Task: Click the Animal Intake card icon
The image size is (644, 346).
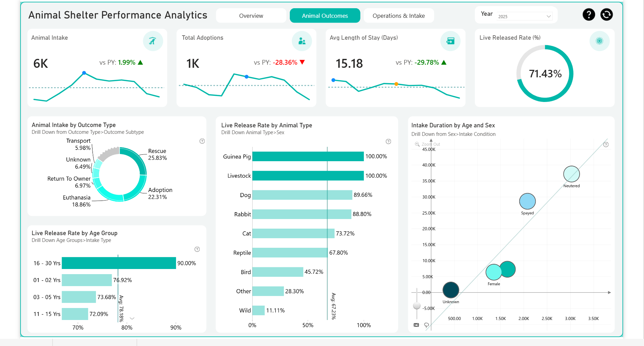Action: (153, 41)
